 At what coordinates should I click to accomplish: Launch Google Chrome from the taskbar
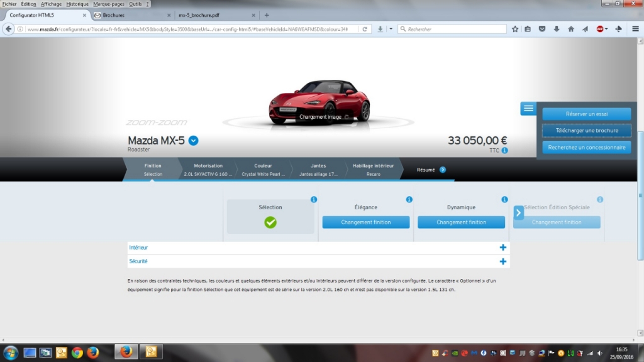coord(77,353)
